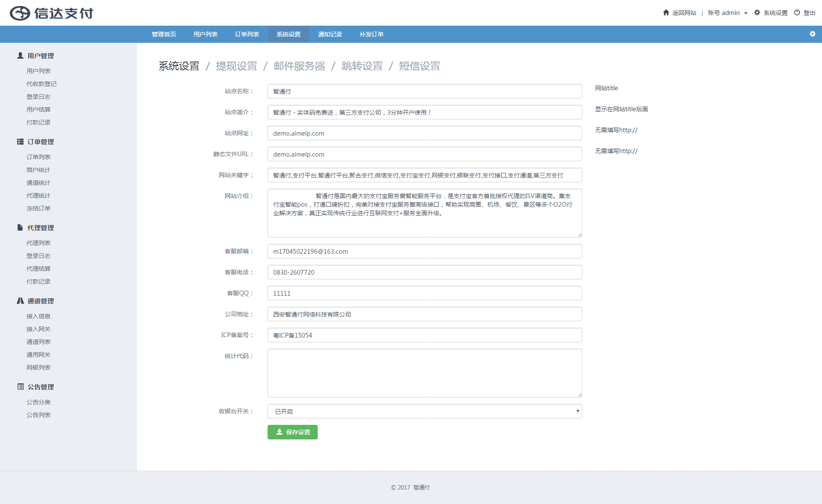
Task: Open the 收银台开关 dropdown
Action: pyautogui.click(x=424, y=411)
